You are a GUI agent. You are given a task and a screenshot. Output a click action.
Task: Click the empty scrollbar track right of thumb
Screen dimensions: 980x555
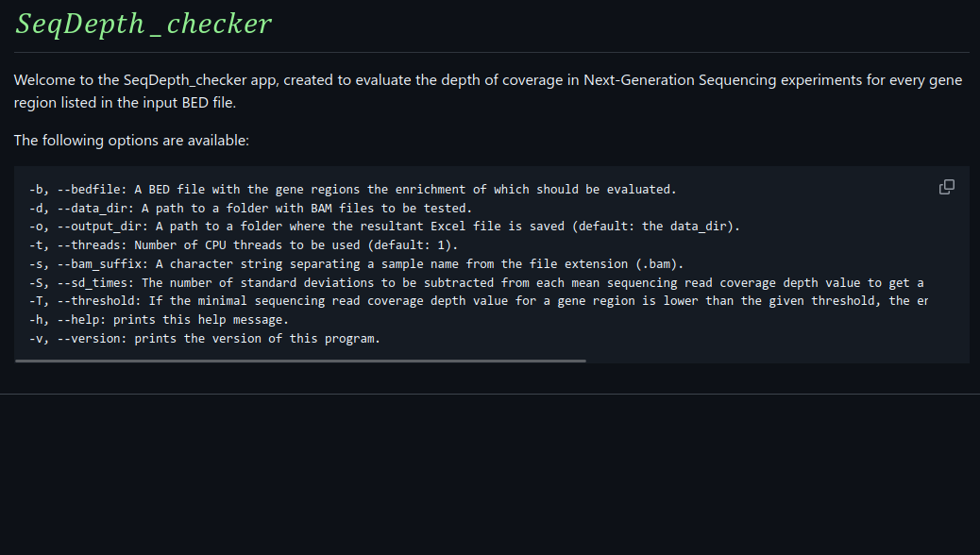click(774, 361)
